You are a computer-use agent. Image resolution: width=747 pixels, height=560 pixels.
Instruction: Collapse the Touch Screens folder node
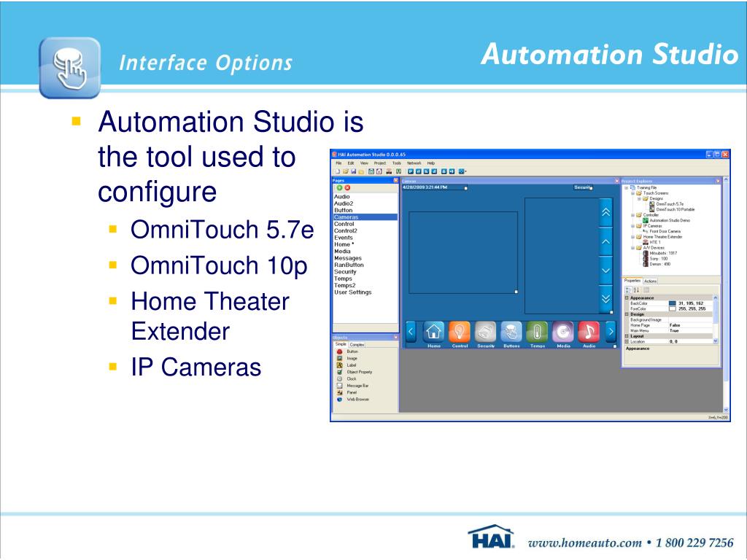coord(633,193)
